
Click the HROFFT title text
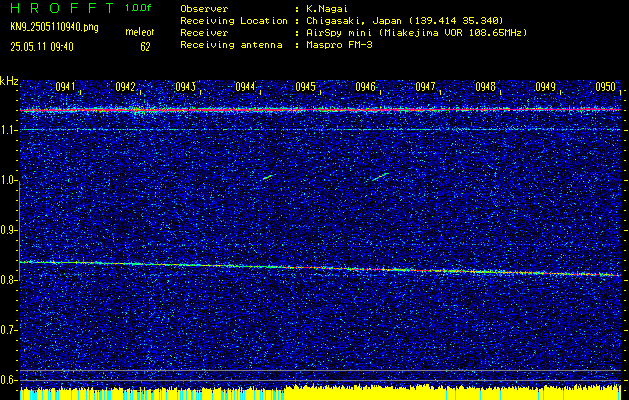click(62, 8)
